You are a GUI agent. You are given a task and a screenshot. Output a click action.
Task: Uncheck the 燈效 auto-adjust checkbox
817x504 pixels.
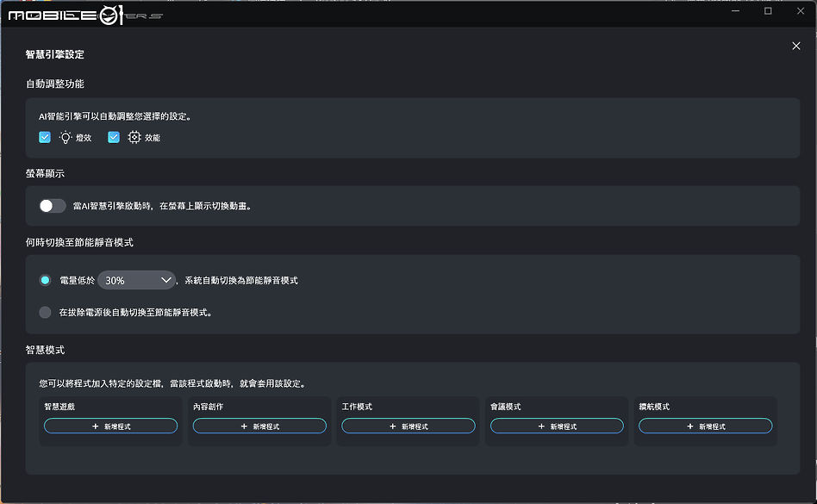point(45,137)
